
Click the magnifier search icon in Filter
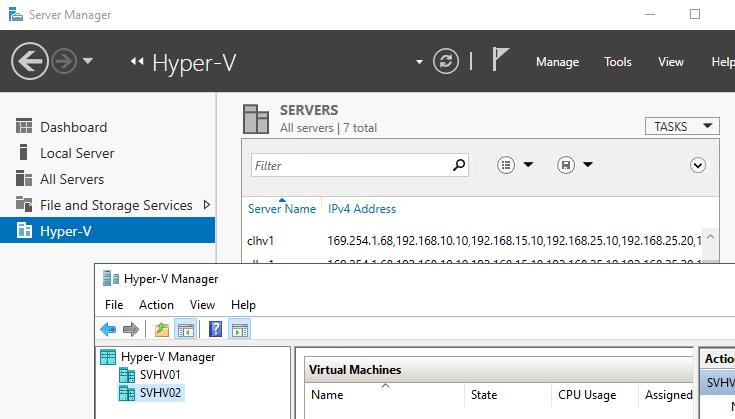459,165
